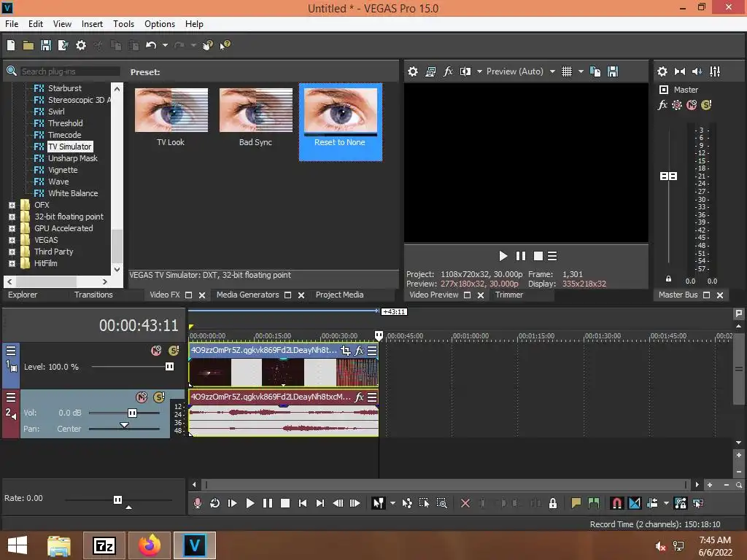This screenshot has width=747, height=560.
Task: Open the Options menu
Action: click(160, 24)
